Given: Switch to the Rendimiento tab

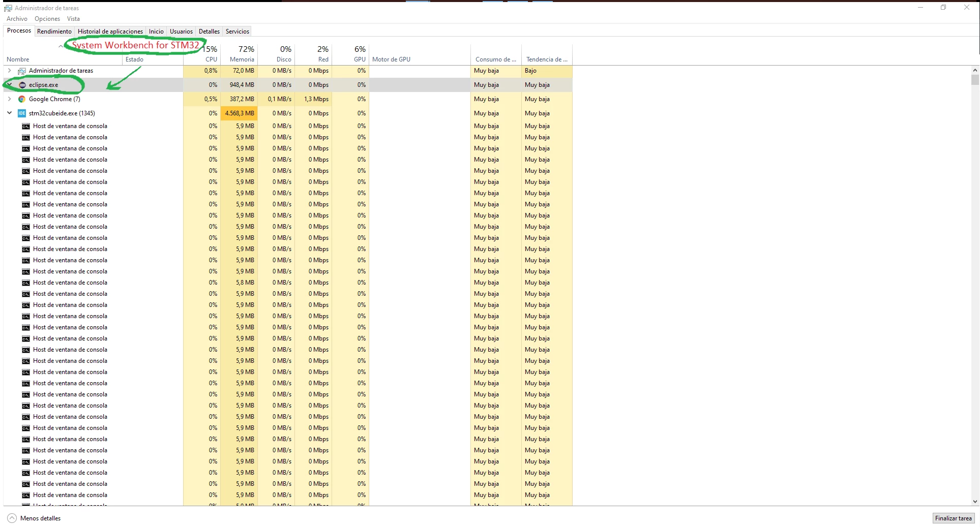Looking at the screenshot, I should pyautogui.click(x=54, y=32).
